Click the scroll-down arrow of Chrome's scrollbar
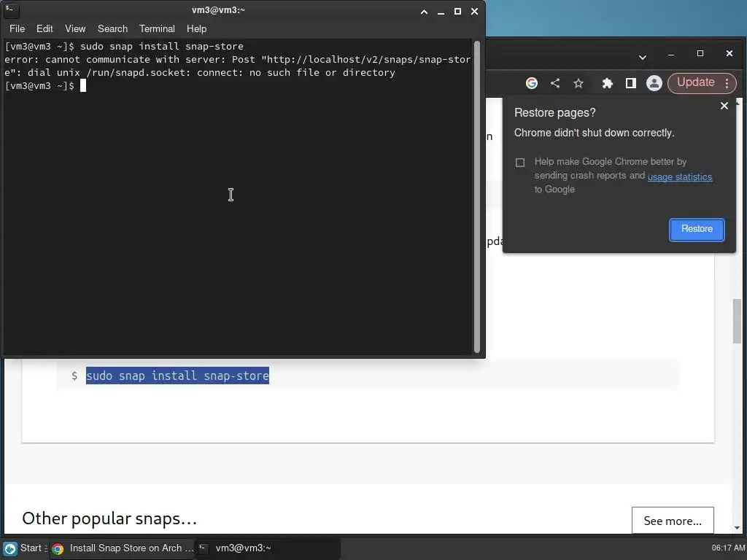Image resolution: width=747 pixels, height=560 pixels. pyautogui.click(x=737, y=528)
